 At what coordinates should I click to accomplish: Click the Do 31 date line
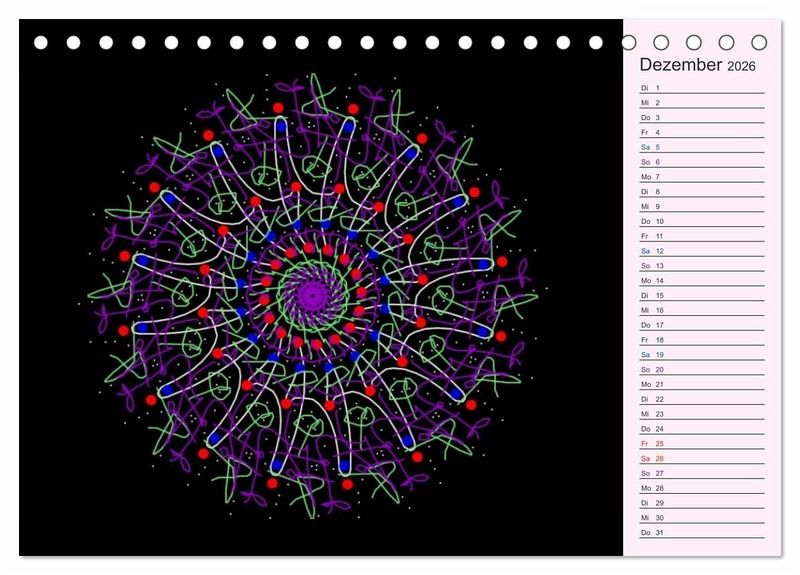pos(702,533)
